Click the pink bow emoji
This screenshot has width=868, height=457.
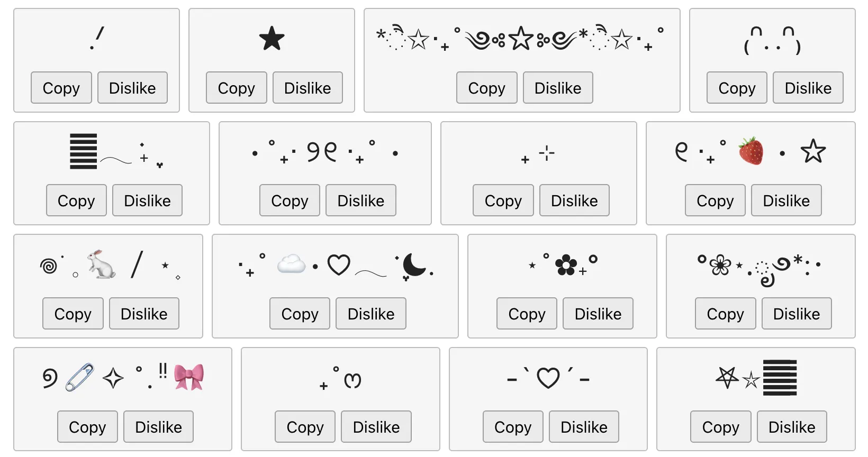(189, 377)
